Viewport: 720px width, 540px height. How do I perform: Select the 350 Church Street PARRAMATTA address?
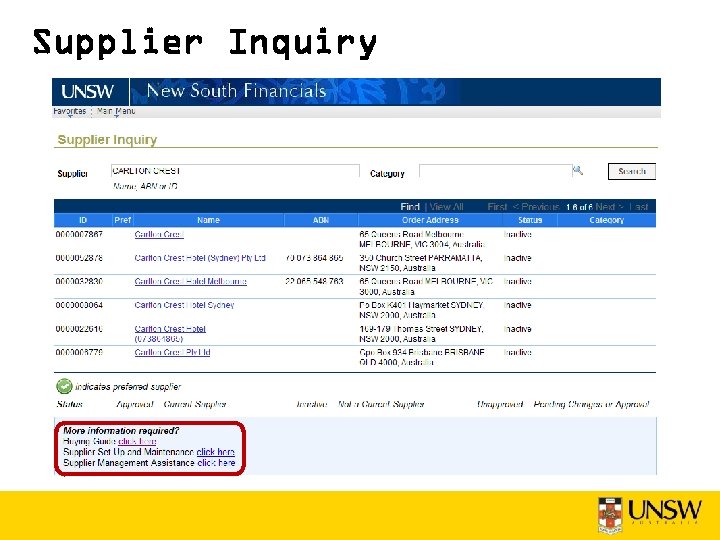421,263
